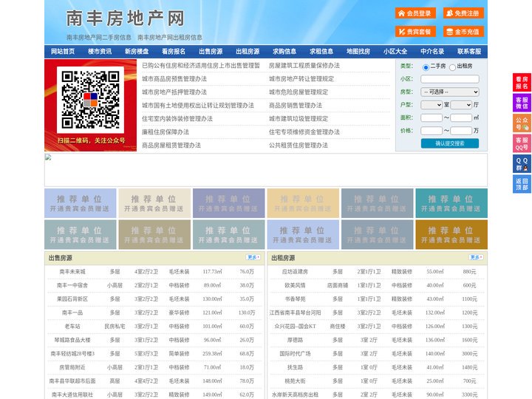
Task: Open 联系客服 navigation item
Action: (x=469, y=52)
